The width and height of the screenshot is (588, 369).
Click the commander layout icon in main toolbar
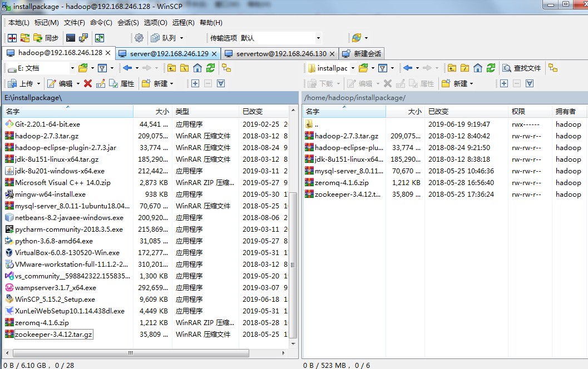pyautogui.click(x=12, y=38)
